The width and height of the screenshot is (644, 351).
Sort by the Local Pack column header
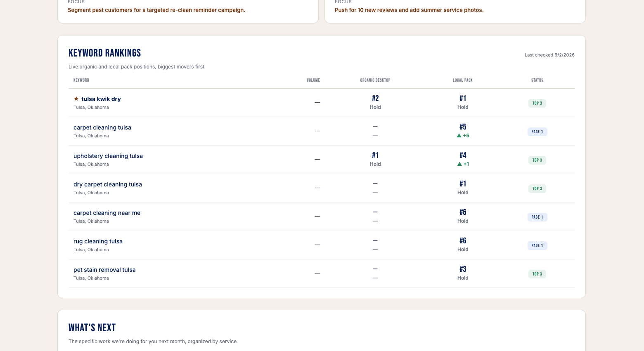tap(463, 80)
